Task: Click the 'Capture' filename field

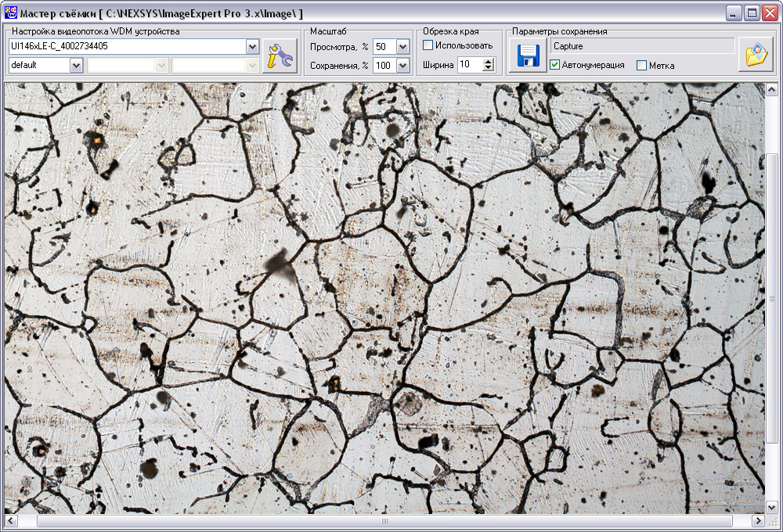Action: pos(642,46)
